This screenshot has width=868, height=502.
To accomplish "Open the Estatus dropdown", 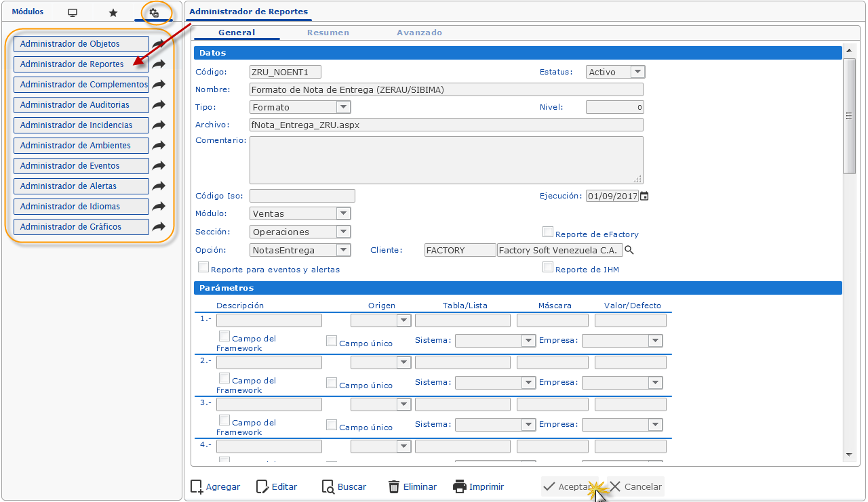I will (x=637, y=72).
